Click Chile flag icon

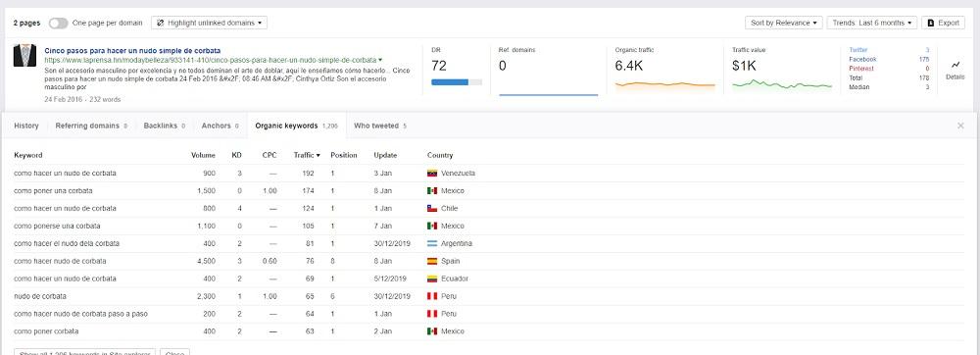pos(432,208)
